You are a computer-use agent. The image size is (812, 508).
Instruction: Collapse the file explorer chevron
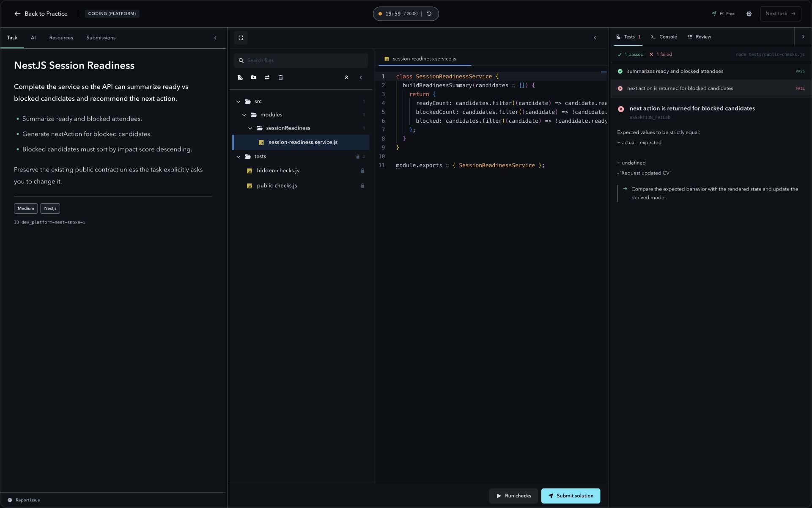(x=361, y=77)
